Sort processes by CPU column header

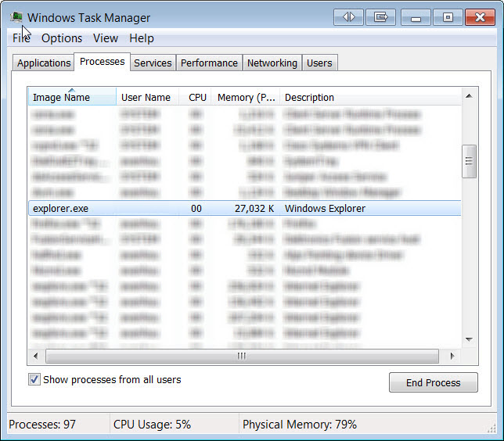tap(195, 96)
